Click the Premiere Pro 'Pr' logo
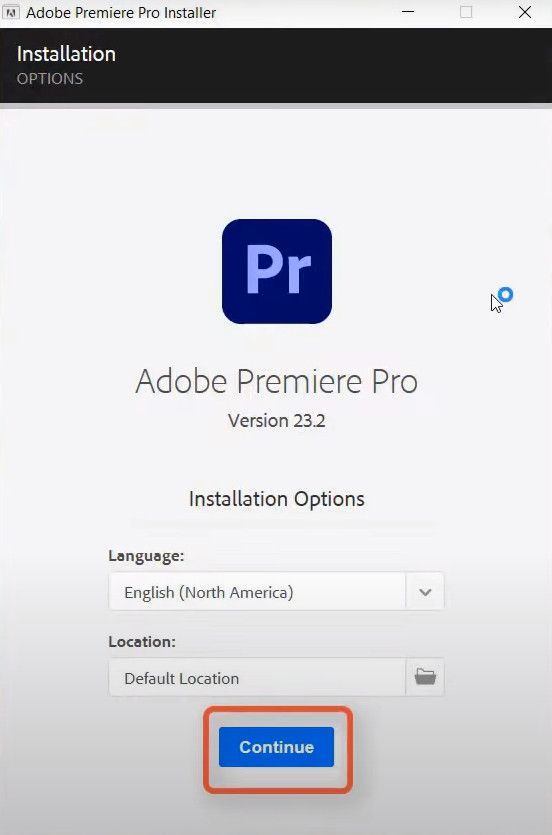The width and height of the screenshot is (552, 835). 277,271
